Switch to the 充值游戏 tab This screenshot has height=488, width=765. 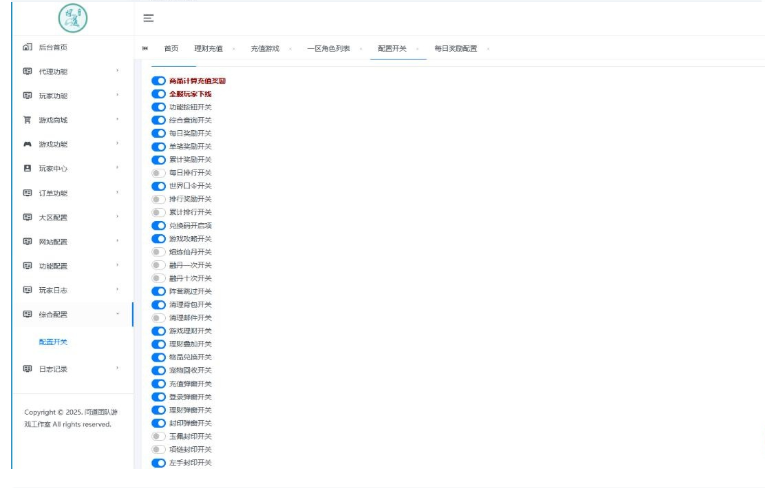[x=265, y=48]
